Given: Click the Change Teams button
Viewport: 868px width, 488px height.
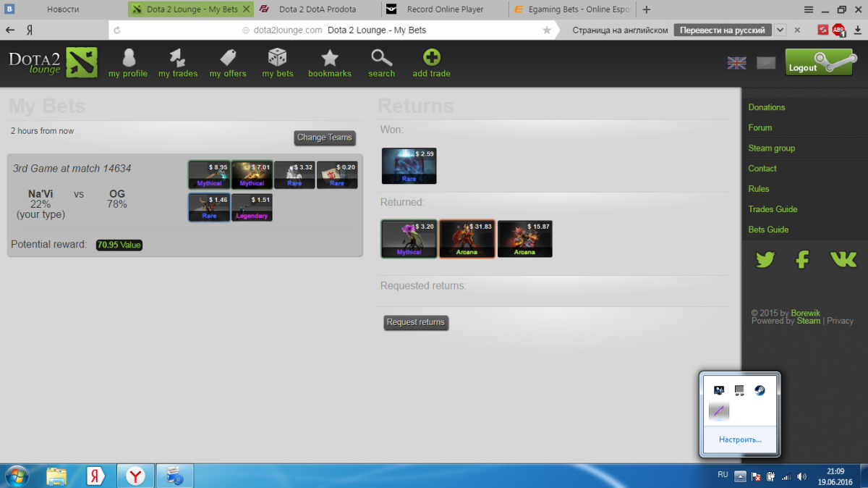Looking at the screenshot, I should (325, 138).
